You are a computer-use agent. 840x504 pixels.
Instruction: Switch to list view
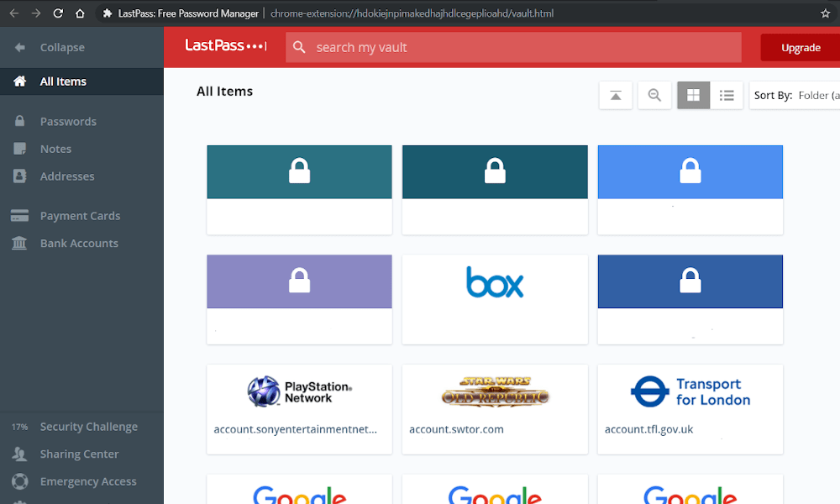point(727,95)
